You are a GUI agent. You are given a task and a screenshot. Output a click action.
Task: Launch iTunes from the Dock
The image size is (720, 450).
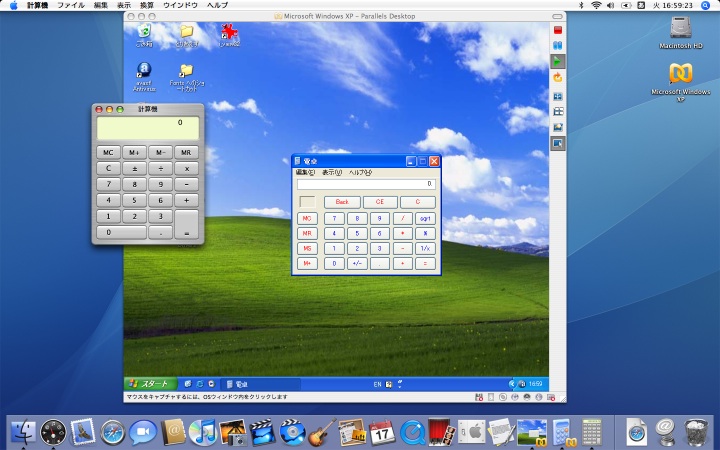point(202,432)
